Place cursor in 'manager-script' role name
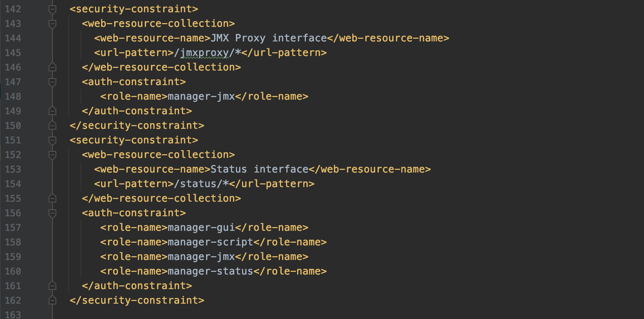Viewport: 644px width, 319px height. 211,242
